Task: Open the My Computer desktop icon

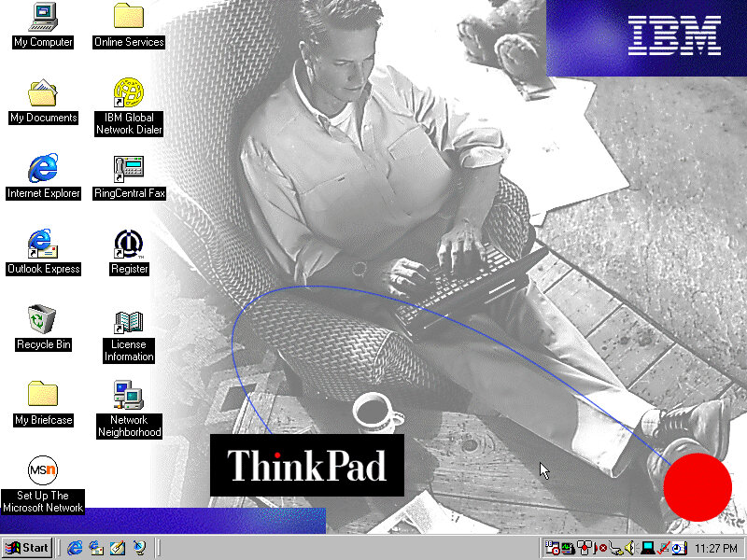Action: [x=43, y=17]
